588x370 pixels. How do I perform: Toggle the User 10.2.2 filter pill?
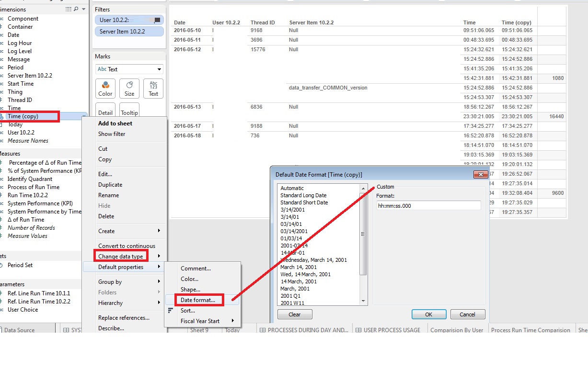(x=129, y=20)
